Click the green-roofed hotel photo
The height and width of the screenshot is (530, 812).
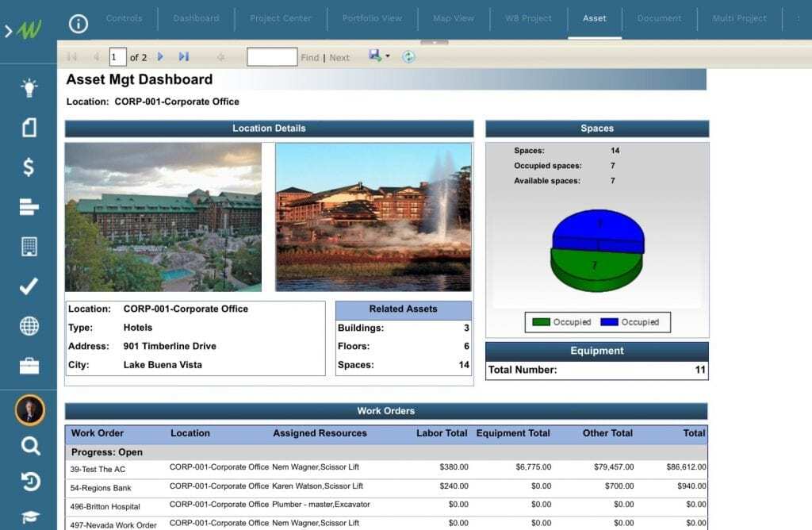(x=163, y=217)
